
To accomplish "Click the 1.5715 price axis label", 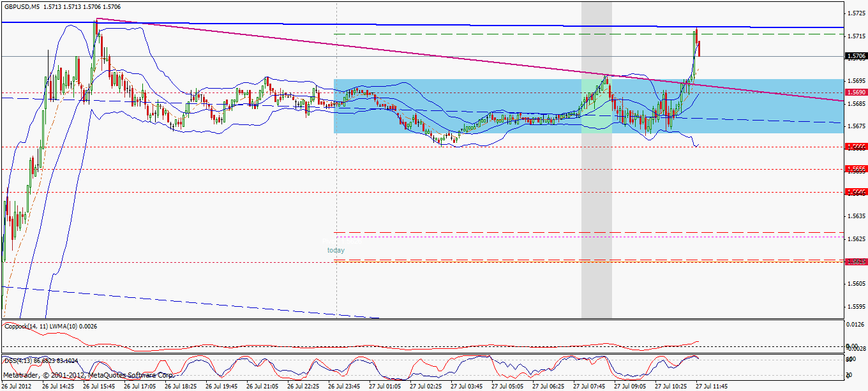I will (856, 36).
